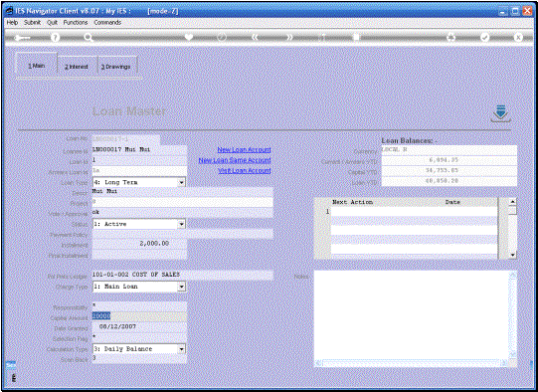The width and height of the screenshot is (538, 392).
Task: Minimize the IES Navigator Client window
Action: click(503, 12)
